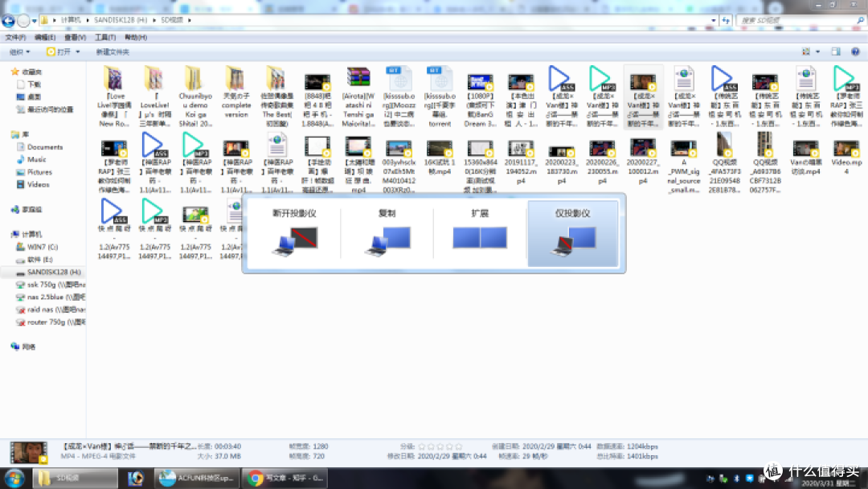The width and height of the screenshot is (868, 489).
Task: Select the [8848] video file icon
Action: tap(317, 83)
